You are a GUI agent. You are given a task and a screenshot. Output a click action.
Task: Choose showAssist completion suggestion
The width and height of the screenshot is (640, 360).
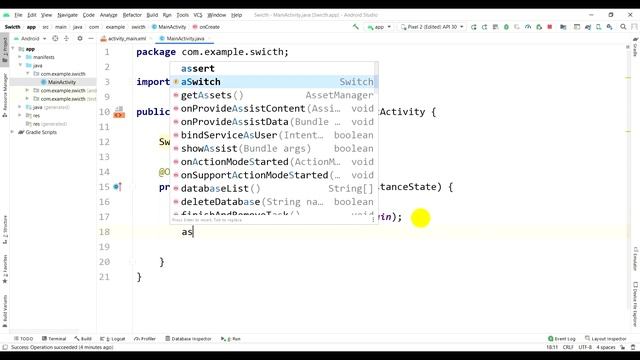[274, 149]
